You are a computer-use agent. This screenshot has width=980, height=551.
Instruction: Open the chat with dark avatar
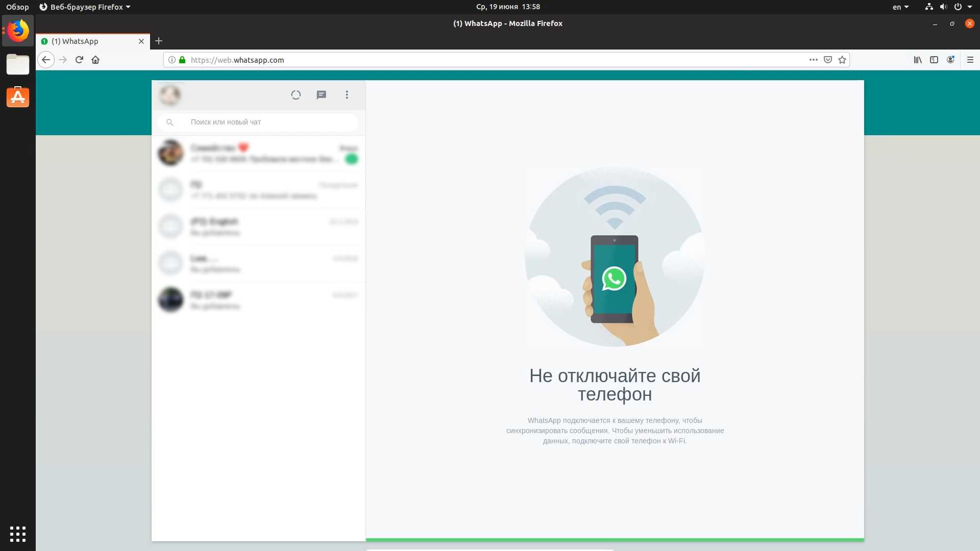pos(258,300)
